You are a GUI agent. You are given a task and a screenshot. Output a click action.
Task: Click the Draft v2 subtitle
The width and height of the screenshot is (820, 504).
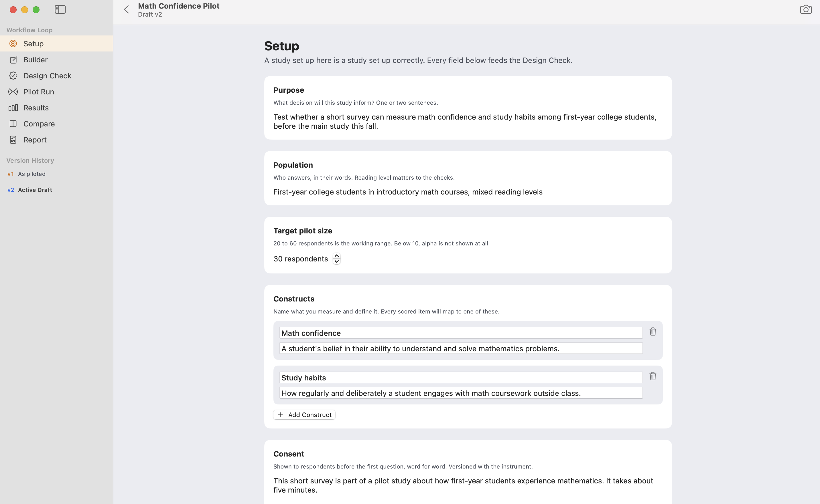click(150, 14)
